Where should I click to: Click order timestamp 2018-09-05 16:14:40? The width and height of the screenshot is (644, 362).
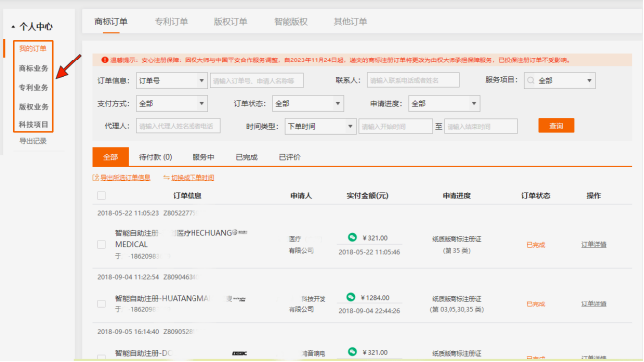pos(128,331)
